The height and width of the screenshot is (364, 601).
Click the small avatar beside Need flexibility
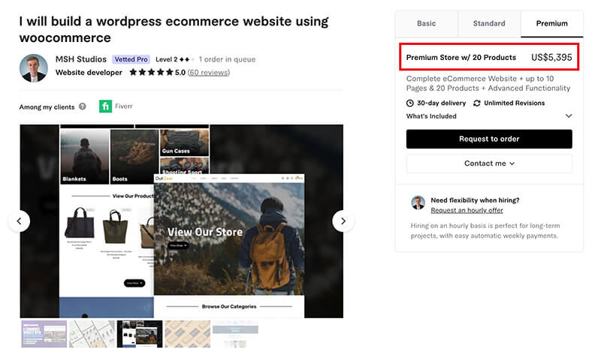(418, 203)
